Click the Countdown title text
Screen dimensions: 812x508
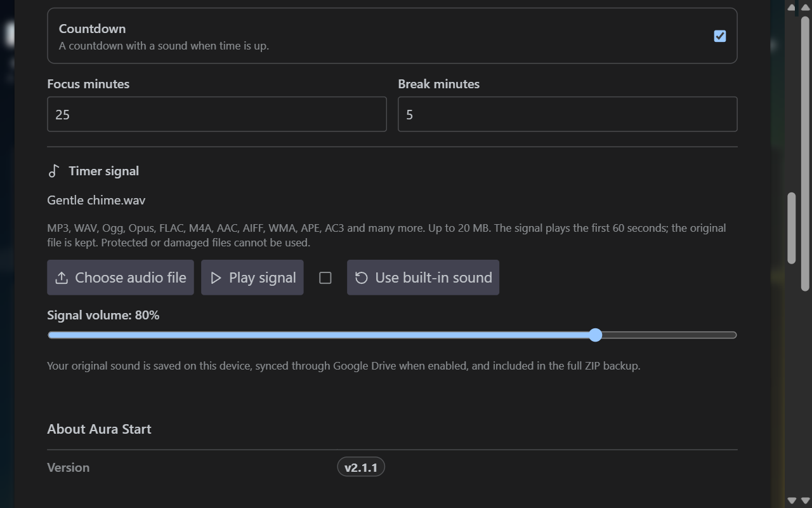coord(93,29)
